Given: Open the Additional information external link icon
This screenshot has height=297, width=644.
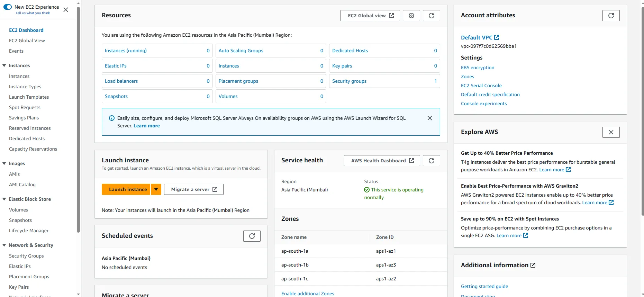Looking at the screenshot, I should tap(533, 265).
